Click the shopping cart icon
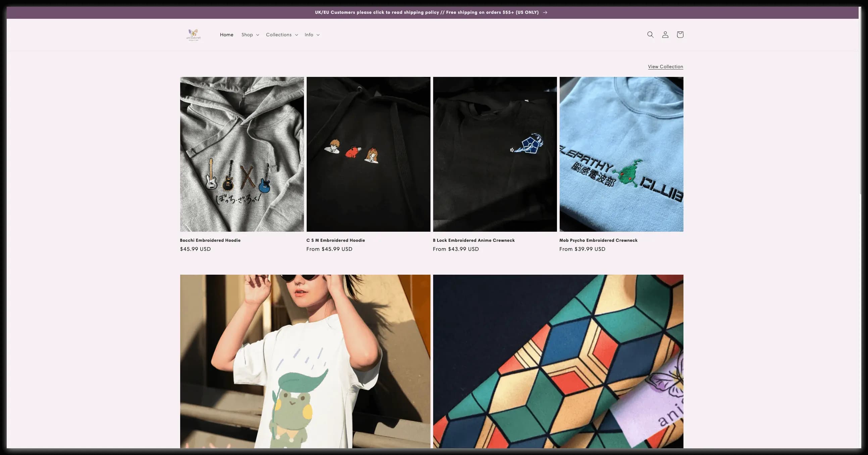The image size is (868, 455). [680, 35]
